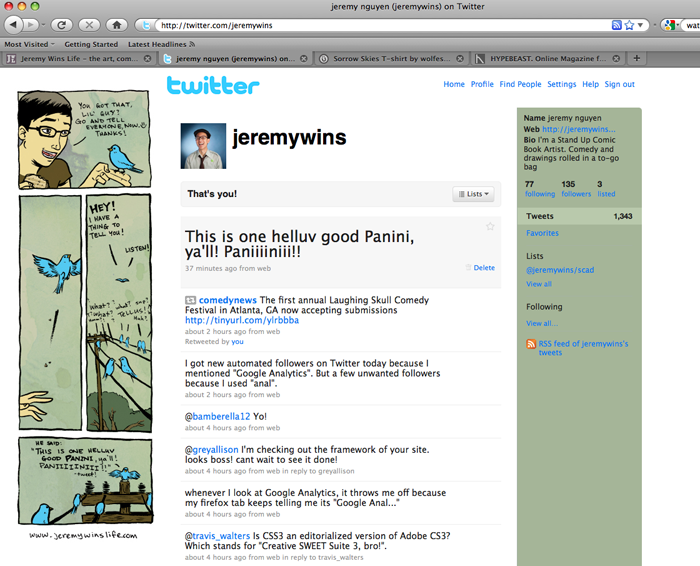700x566 pixels.
Task: Open the Latest Headlines feed bookmark
Action: (161, 44)
